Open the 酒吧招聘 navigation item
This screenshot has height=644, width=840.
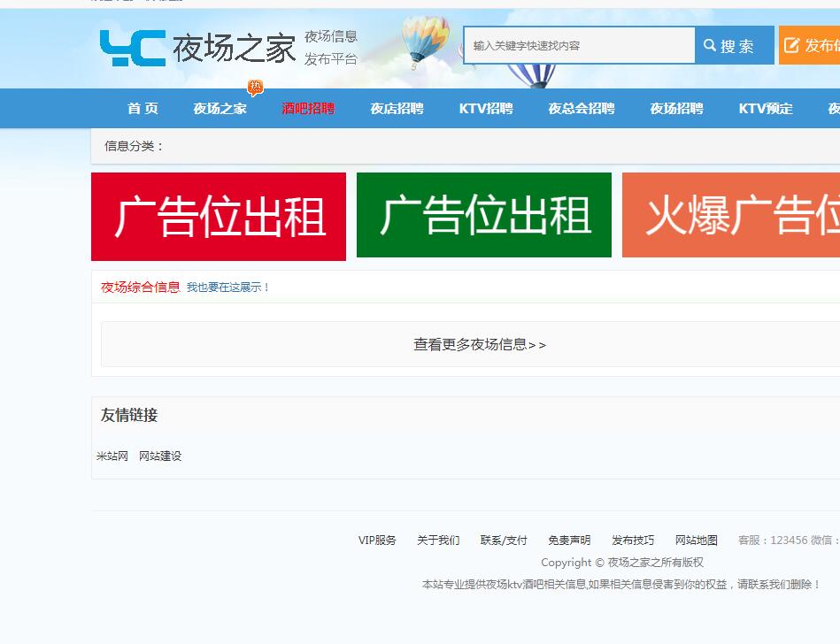pos(308,109)
